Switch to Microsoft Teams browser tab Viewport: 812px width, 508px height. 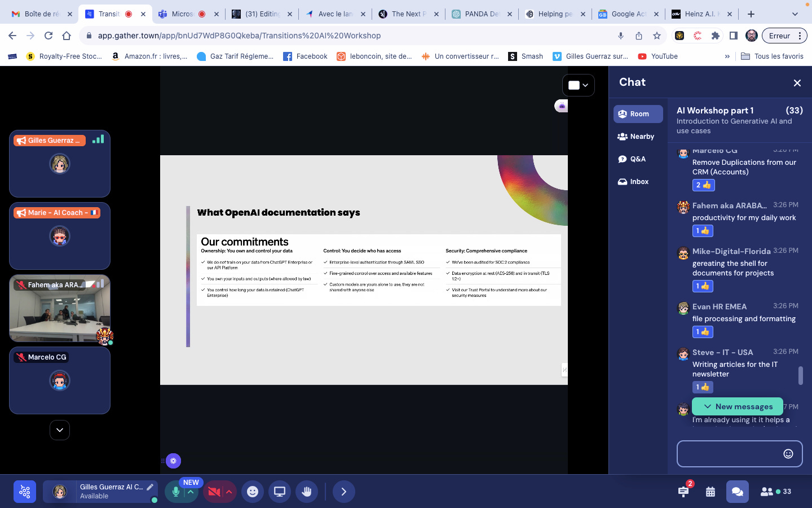tap(188, 14)
